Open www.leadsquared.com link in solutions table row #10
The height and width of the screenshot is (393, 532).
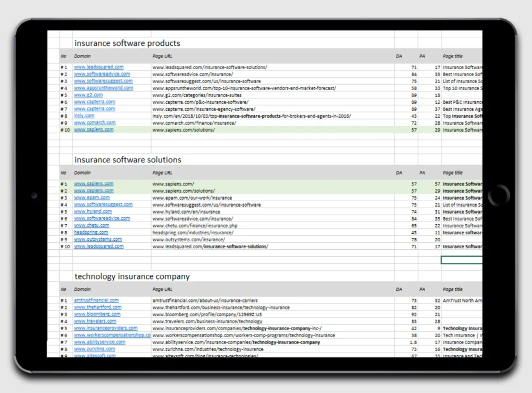click(x=99, y=246)
